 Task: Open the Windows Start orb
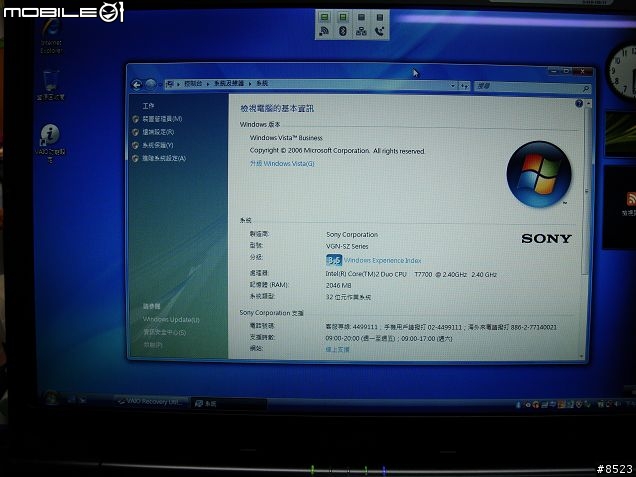pyautogui.click(x=51, y=398)
